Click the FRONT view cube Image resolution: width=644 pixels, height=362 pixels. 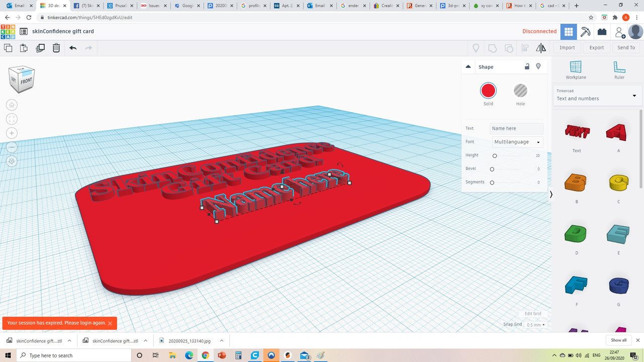click(26, 80)
